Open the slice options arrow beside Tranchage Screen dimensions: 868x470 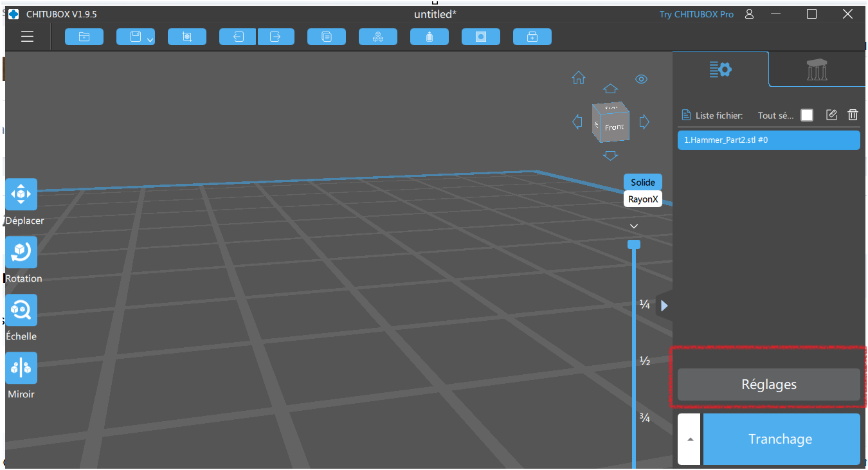click(690, 439)
